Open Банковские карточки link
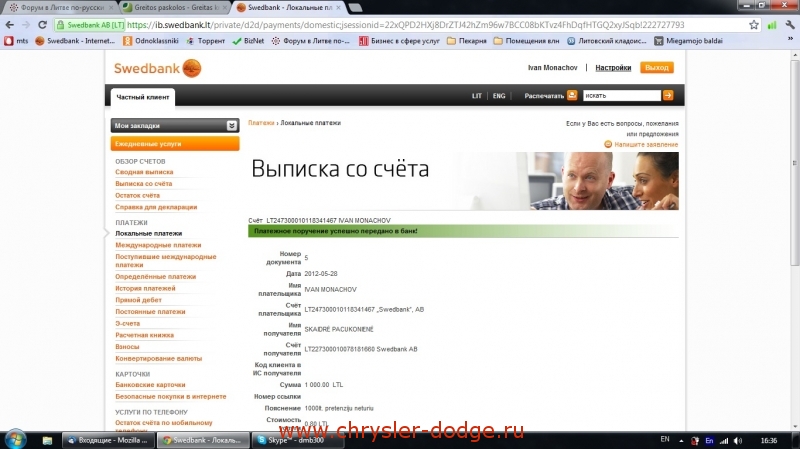Image resolution: width=800 pixels, height=449 pixels. pos(151,385)
